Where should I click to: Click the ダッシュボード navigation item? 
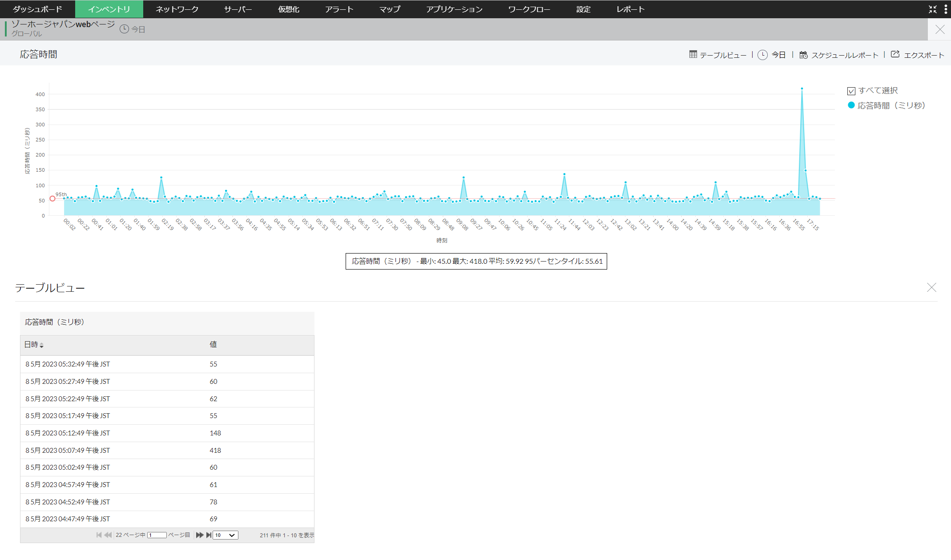tap(37, 9)
